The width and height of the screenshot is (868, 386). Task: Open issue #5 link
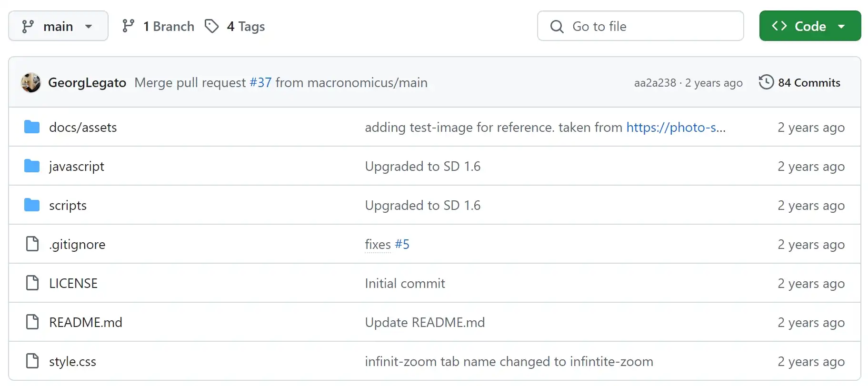pos(402,244)
